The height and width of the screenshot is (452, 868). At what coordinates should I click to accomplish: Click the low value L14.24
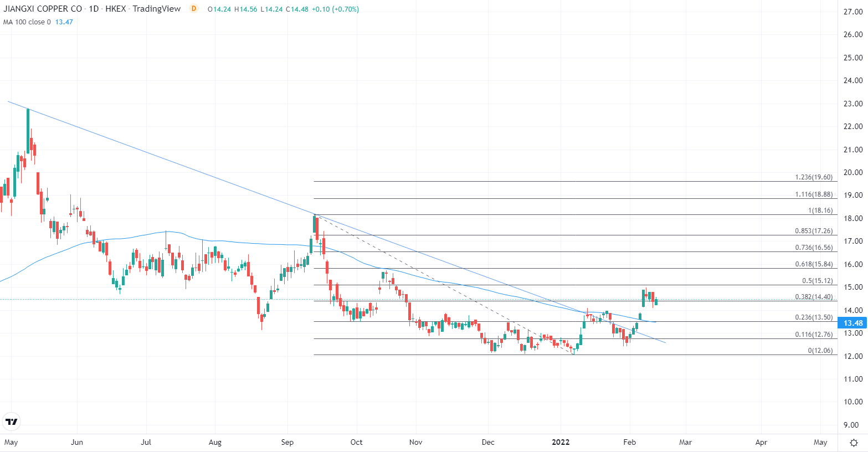click(x=271, y=9)
